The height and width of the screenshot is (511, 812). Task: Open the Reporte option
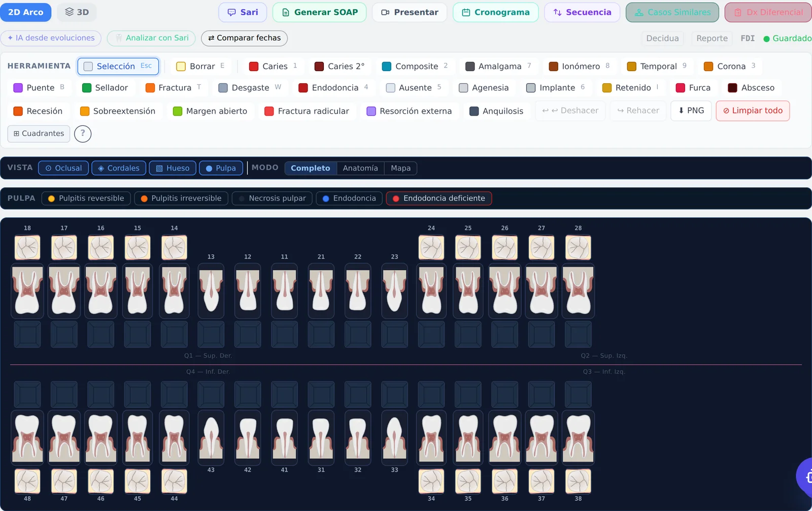coord(712,38)
